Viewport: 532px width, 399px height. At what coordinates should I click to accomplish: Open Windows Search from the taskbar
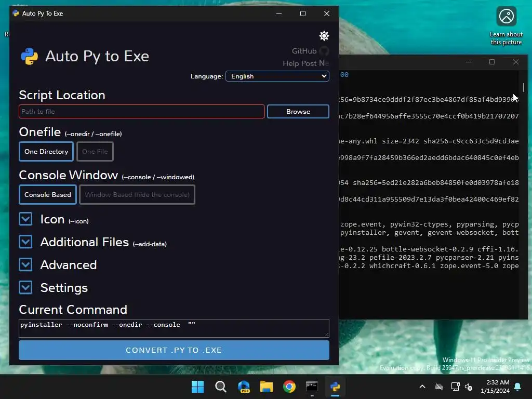(x=220, y=387)
